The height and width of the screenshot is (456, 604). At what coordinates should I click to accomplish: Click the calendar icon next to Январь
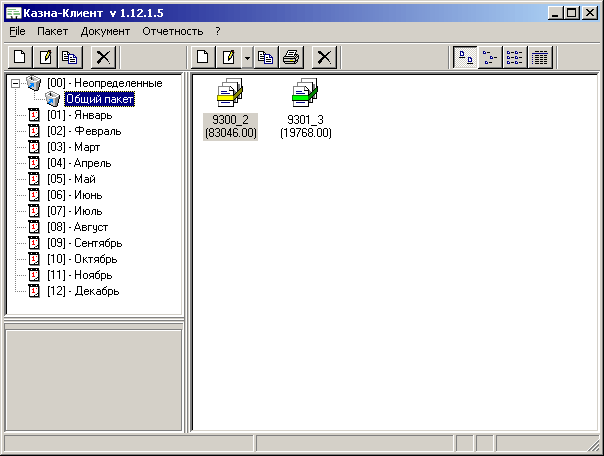(34, 115)
